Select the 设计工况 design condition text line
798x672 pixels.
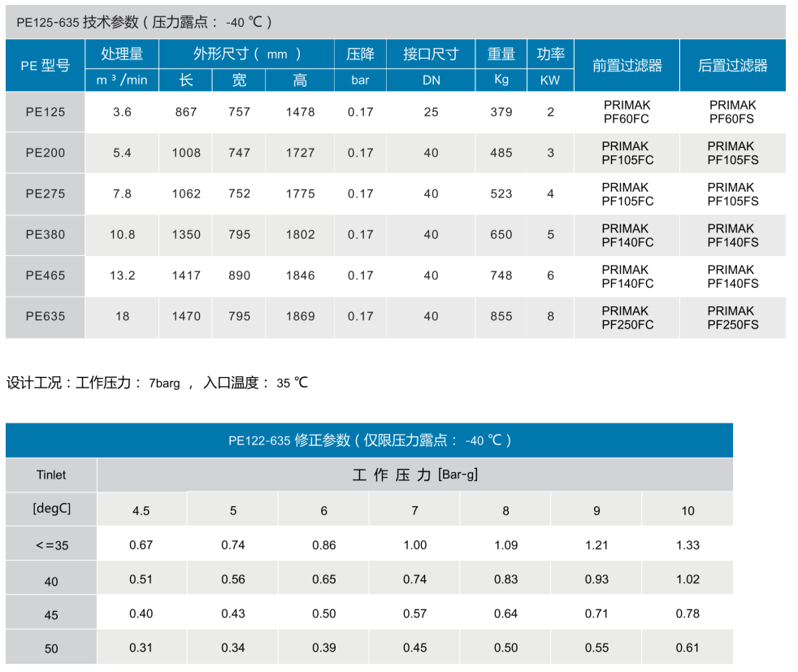pos(158,383)
